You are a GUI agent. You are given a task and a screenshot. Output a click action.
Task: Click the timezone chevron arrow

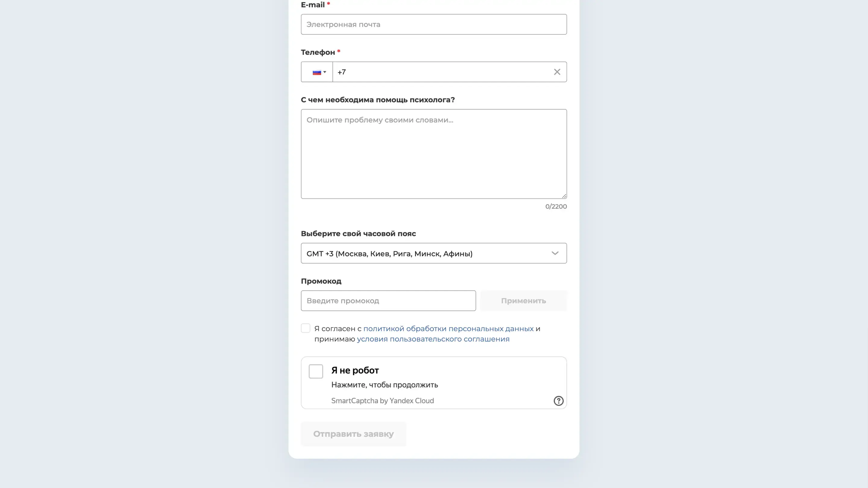point(555,253)
